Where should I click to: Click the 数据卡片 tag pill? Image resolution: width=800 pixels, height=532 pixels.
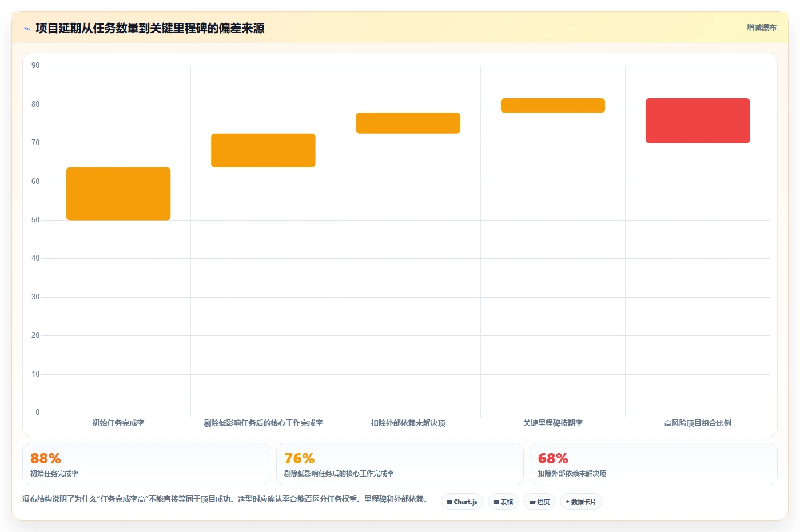pos(581,502)
